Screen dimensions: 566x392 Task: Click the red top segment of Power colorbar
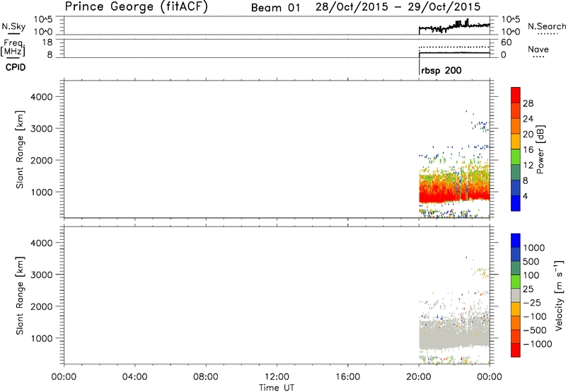[516, 95]
